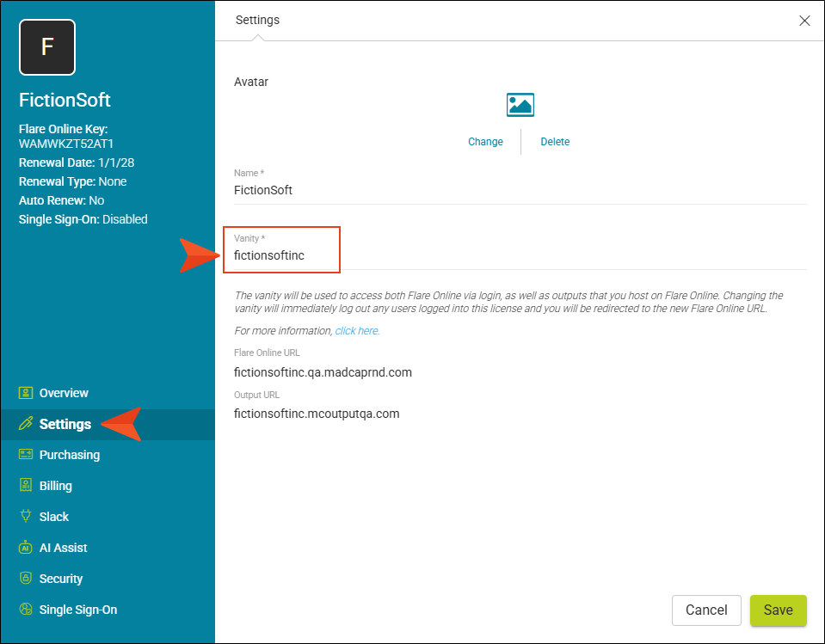
Task: Click the green Save button
Action: coord(779,610)
